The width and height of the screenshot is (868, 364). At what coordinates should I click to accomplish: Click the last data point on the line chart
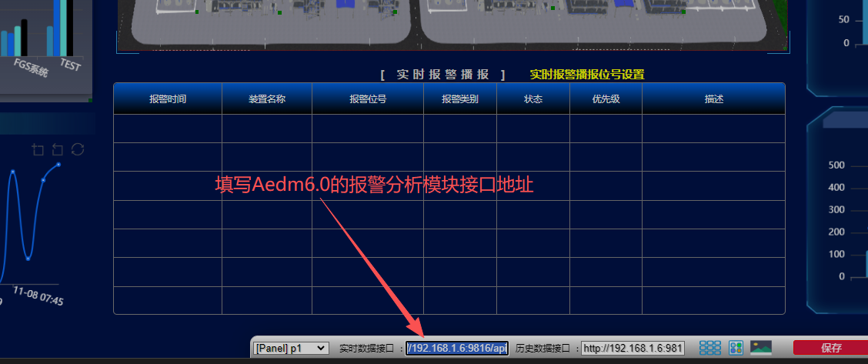(x=59, y=165)
